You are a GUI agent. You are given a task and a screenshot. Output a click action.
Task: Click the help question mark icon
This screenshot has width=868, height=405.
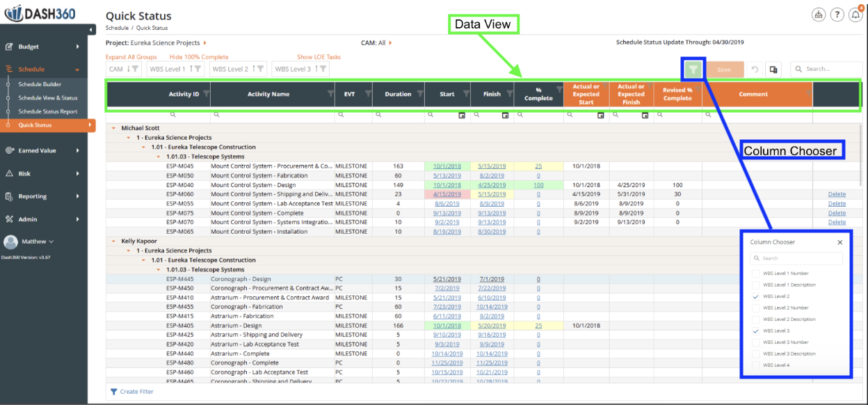[x=837, y=15]
